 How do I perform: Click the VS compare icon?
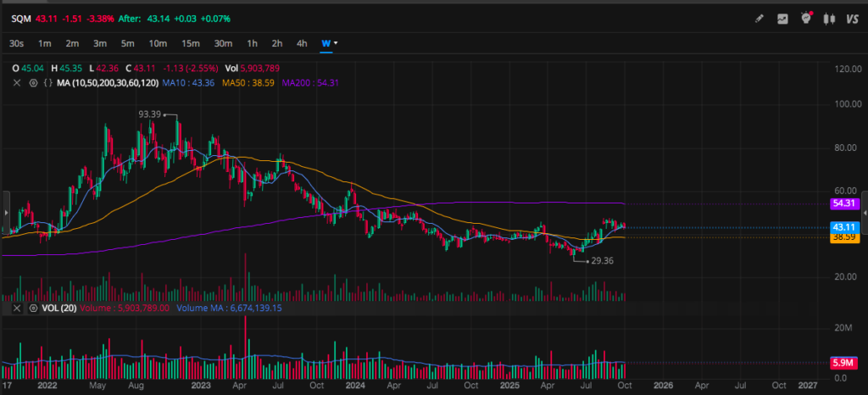coord(852,19)
